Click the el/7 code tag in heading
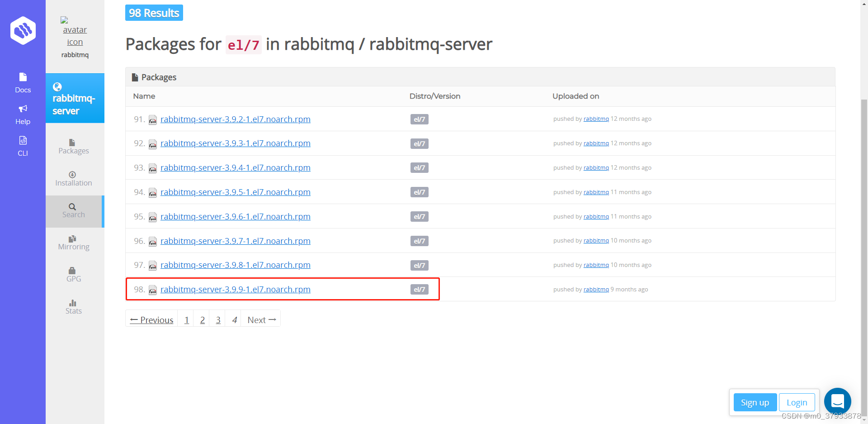 point(244,45)
